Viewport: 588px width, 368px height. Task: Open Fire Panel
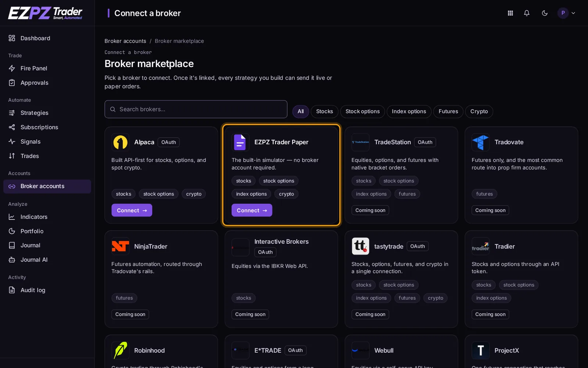click(x=47, y=68)
